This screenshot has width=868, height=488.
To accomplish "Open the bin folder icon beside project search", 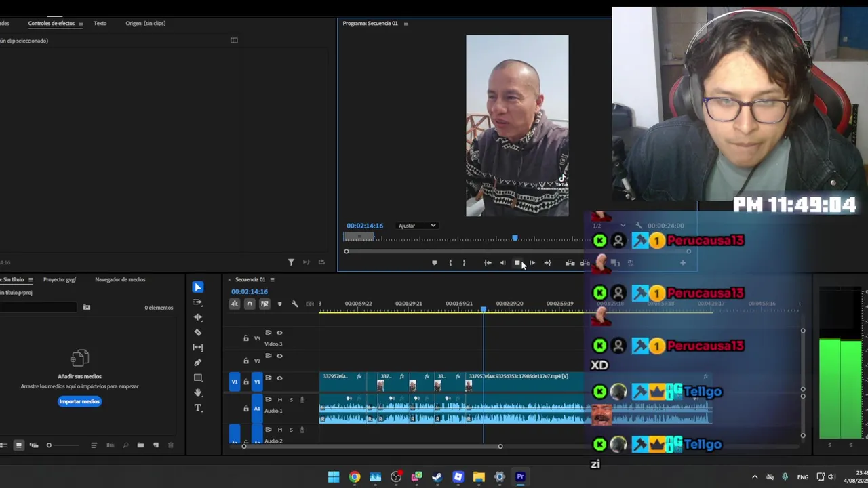I will pos(86,307).
